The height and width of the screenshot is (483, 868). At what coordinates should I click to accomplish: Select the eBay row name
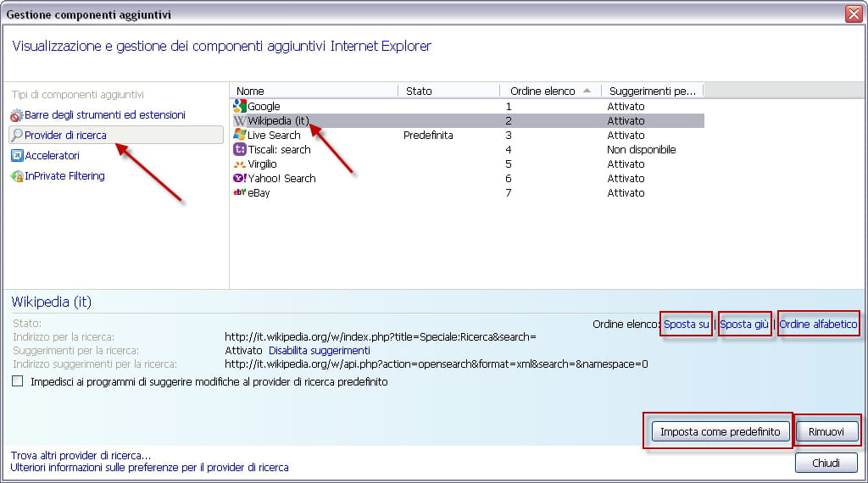[259, 192]
